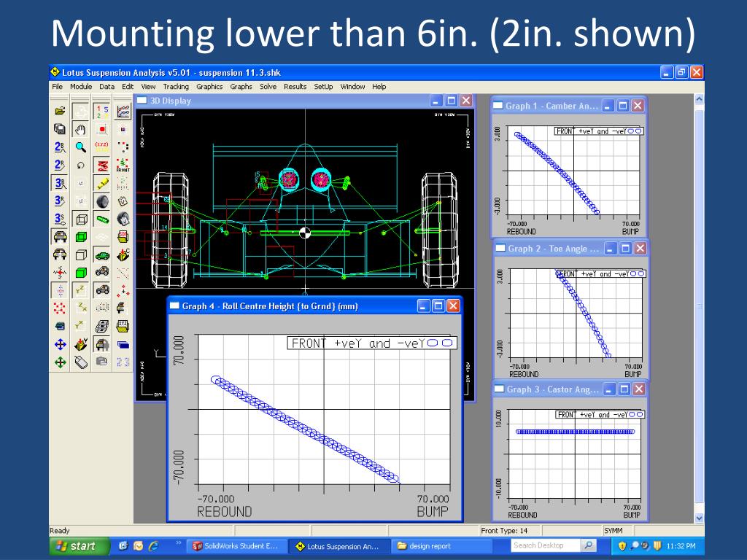Click the 'Front Type: 14' status text
Screen dimensions: 747x560
pos(504,531)
